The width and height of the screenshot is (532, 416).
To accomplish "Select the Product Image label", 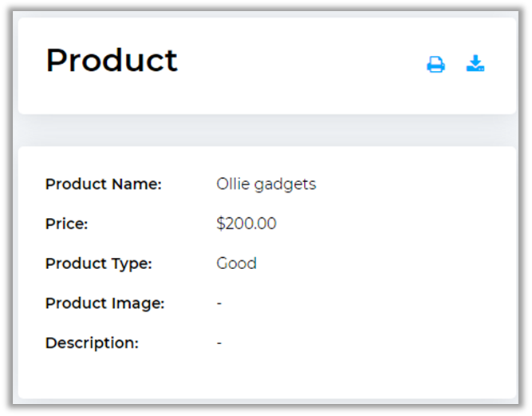I will (104, 303).
